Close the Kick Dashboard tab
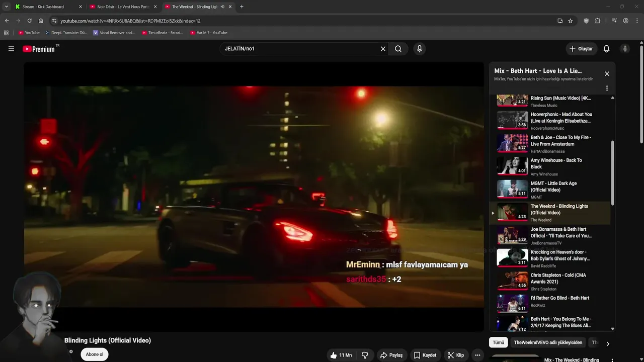The image size is (644, 362). point(80,7)
